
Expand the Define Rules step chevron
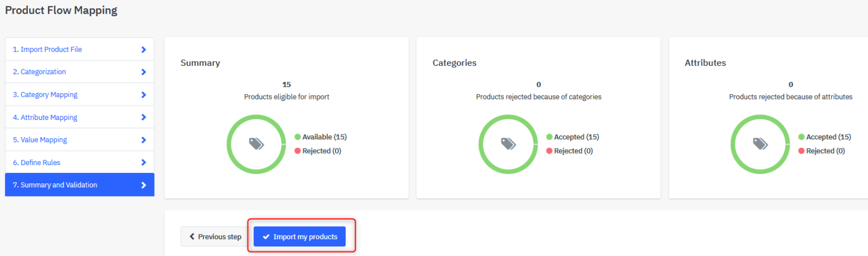point(144,162)
